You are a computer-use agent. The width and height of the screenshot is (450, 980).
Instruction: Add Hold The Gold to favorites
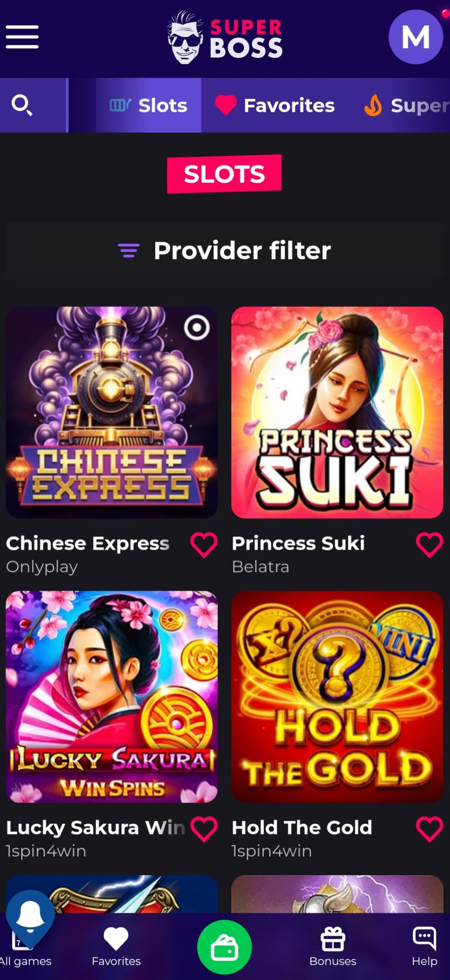429,829
